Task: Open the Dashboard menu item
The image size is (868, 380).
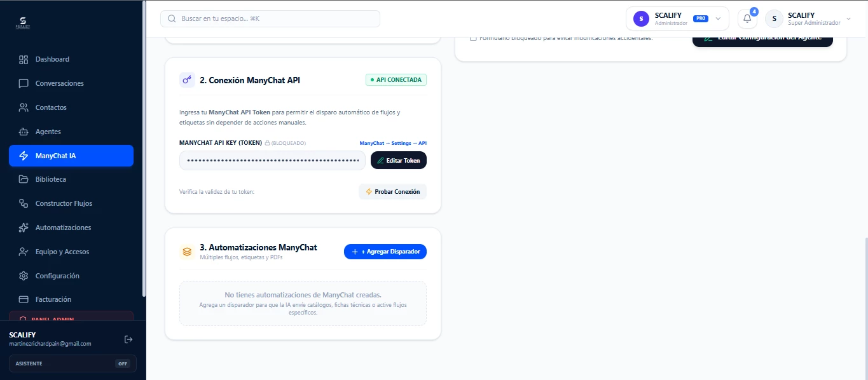Action: (71, 60)
